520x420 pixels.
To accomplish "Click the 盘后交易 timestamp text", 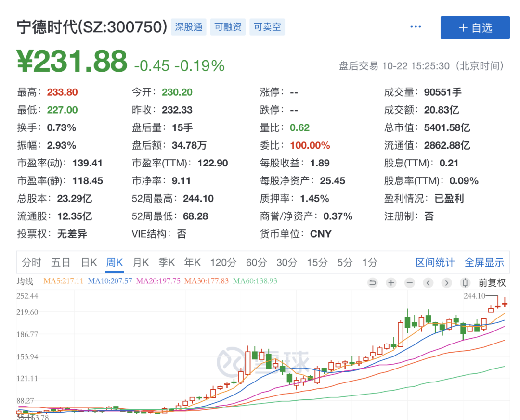I will coord(422,66).
